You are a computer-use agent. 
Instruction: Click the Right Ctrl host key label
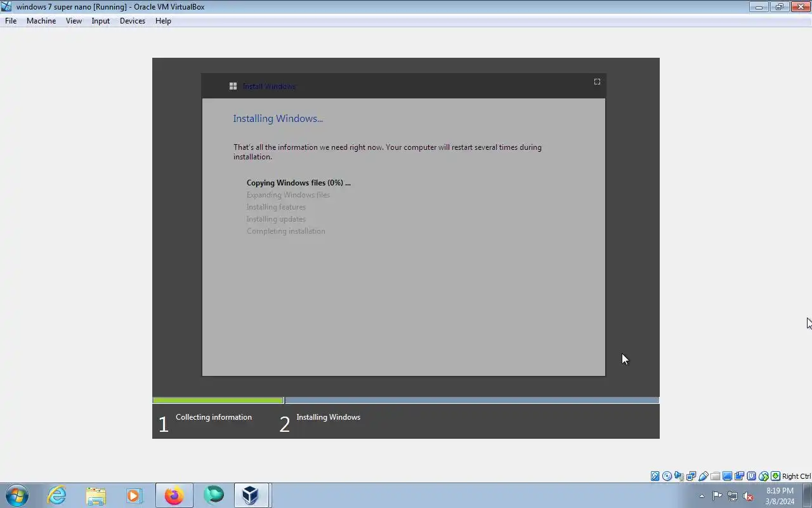[x=796, y=476]
